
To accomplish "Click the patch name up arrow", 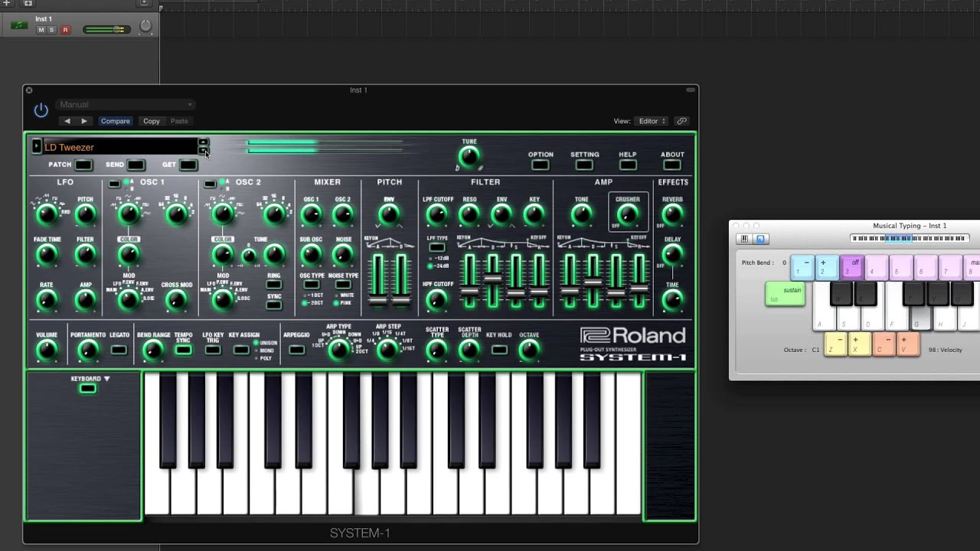I will tap(203, 142).
